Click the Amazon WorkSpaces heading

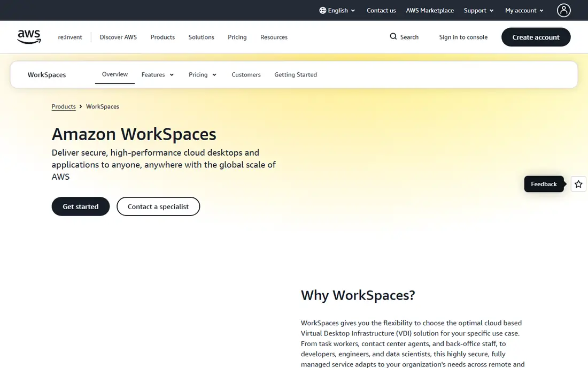tap(134, 134)
